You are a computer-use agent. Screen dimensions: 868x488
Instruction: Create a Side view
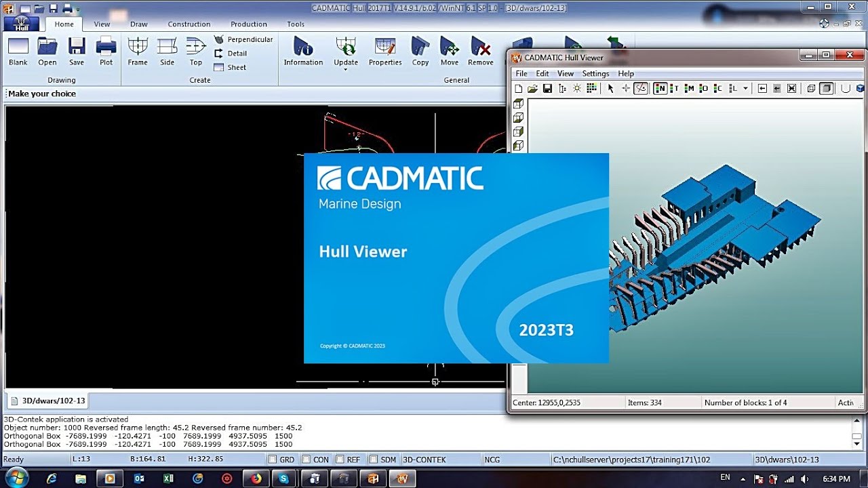[x=167, y=52]
